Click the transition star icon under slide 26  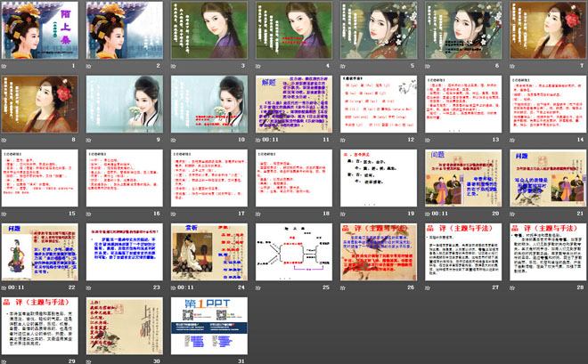tap(344, 287)
